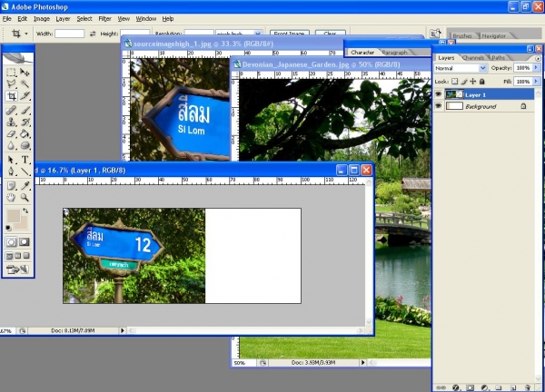Select the Paint Bucket tool

click(25, 134)
